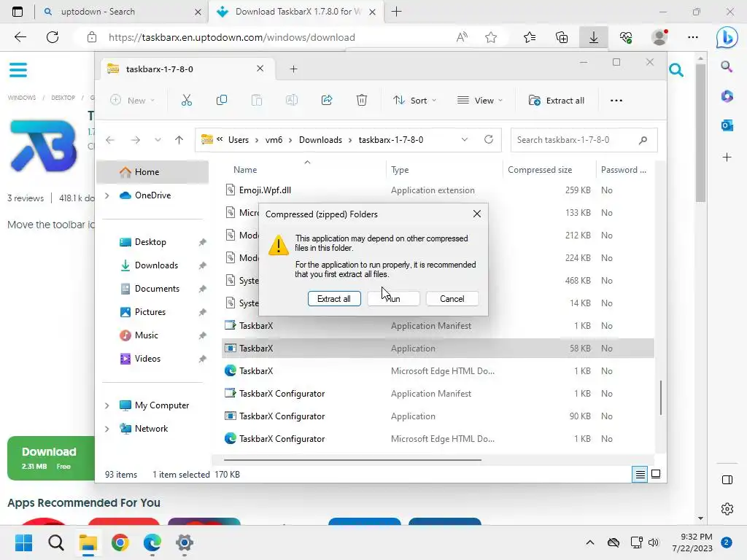Open the Sort dropdown
Screen dimensions: 747x560
click(414, 101)
